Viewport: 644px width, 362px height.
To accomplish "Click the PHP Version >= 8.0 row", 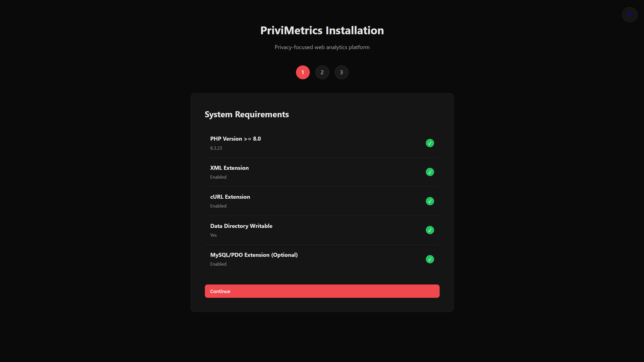I will (x=235, y=138).
